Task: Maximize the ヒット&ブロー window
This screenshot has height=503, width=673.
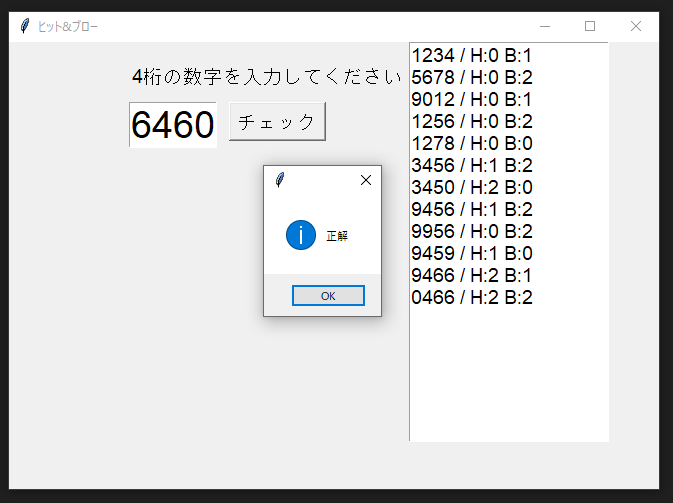Action: point(590,26)
